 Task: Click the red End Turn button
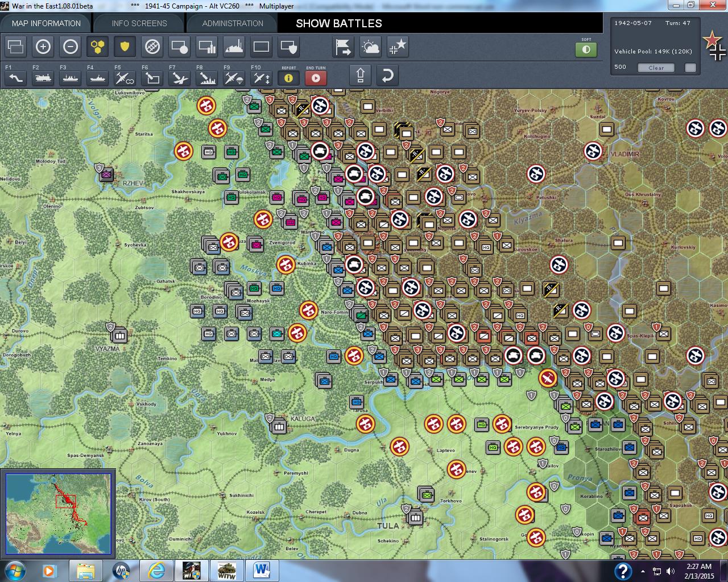(x=316, y=78)
